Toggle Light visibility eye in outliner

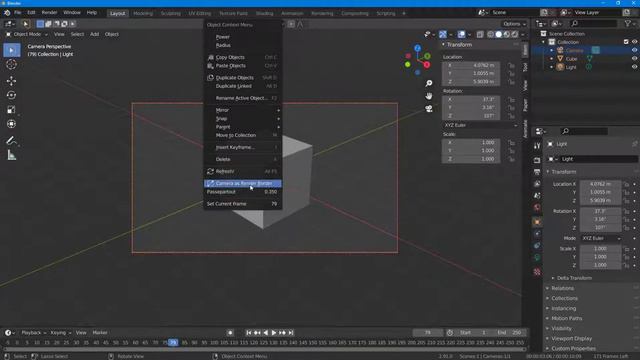634,67
